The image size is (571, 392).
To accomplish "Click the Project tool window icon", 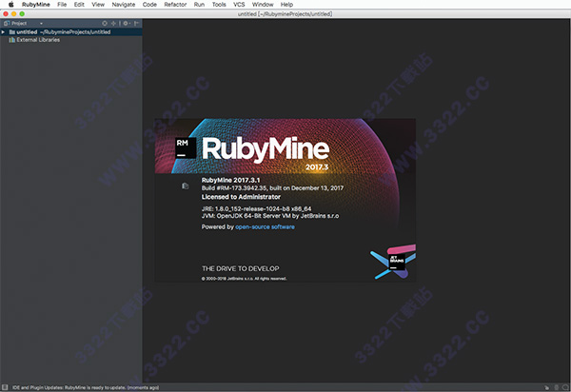I will tap(7, 23).
